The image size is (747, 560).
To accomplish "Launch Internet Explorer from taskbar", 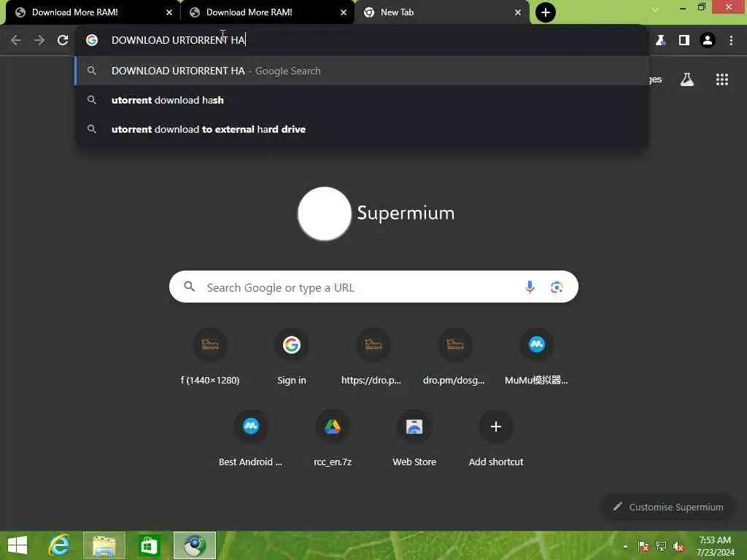I will (x=59, y=545).
